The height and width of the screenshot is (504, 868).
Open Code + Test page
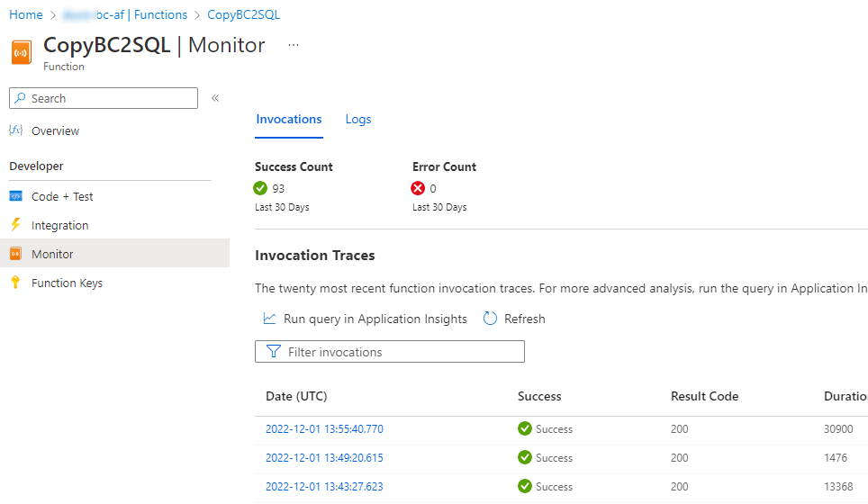click(x=62, y=196)
